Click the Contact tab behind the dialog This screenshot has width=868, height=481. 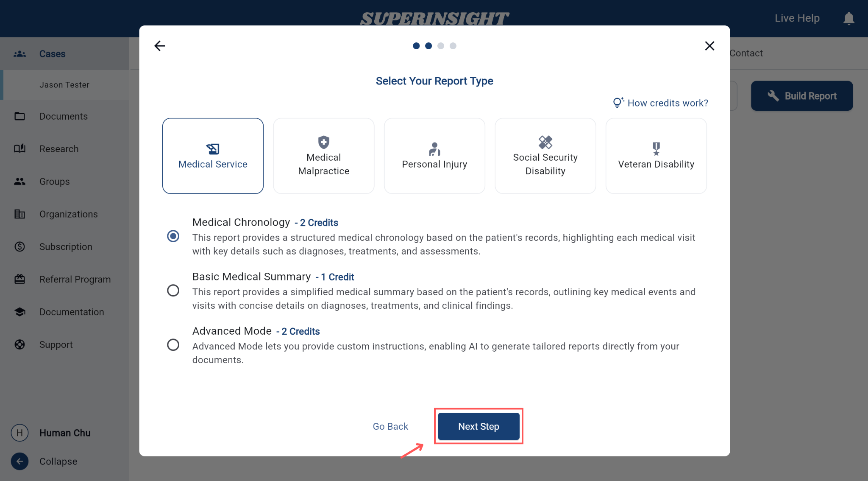click(x=746, y=53)
